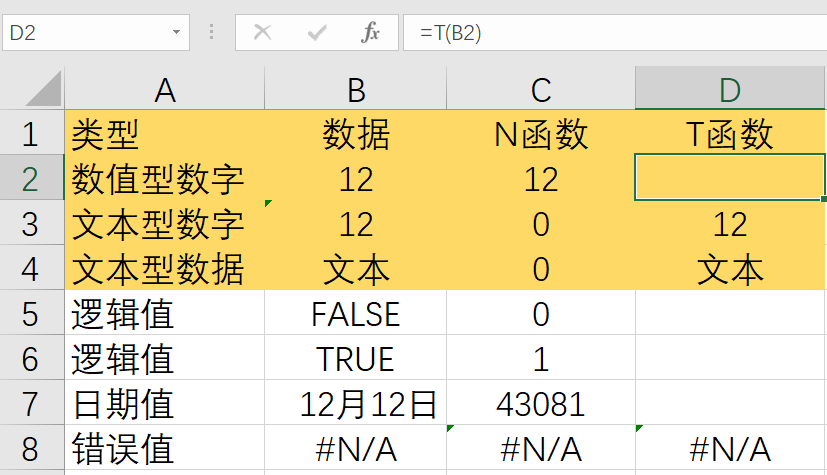
Task: Select column B header
Action: pyautogui.click(x=355, y=89)
